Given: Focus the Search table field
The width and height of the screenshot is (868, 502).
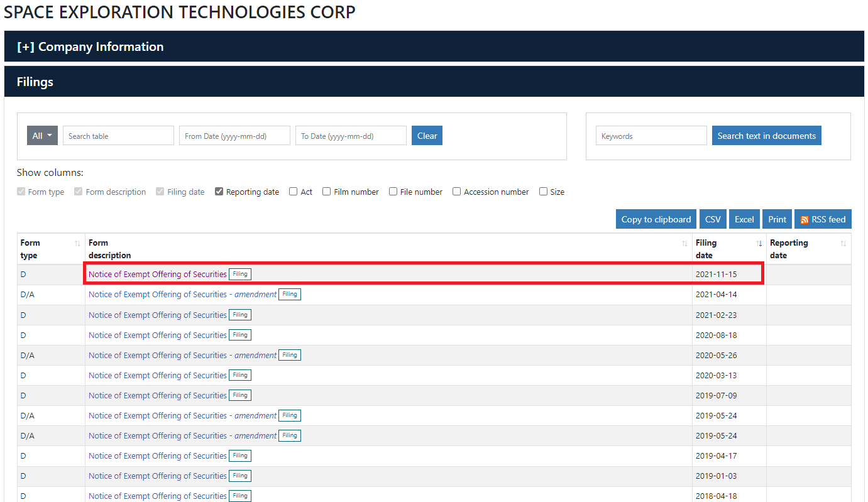Looking at the screenshot, I should [x=118, y=136].
